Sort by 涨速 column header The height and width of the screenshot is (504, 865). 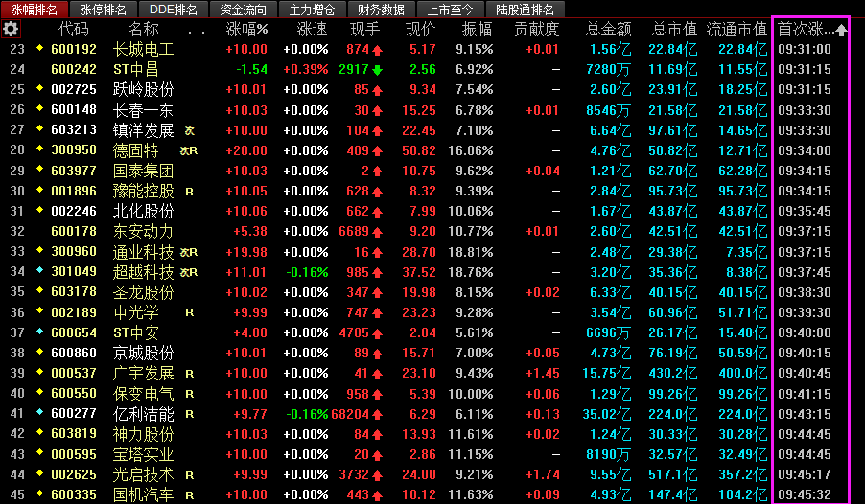[313, 30]
